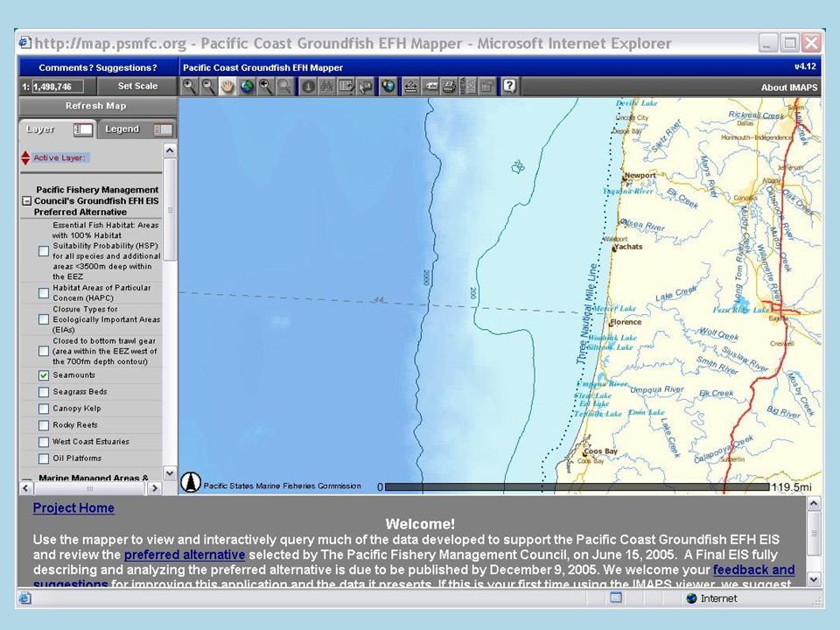The height and width of the screenshot is (630, 840).
Task: Check Closure Types for Ecologically Important Areas
Action: click(x=44, y=319)
